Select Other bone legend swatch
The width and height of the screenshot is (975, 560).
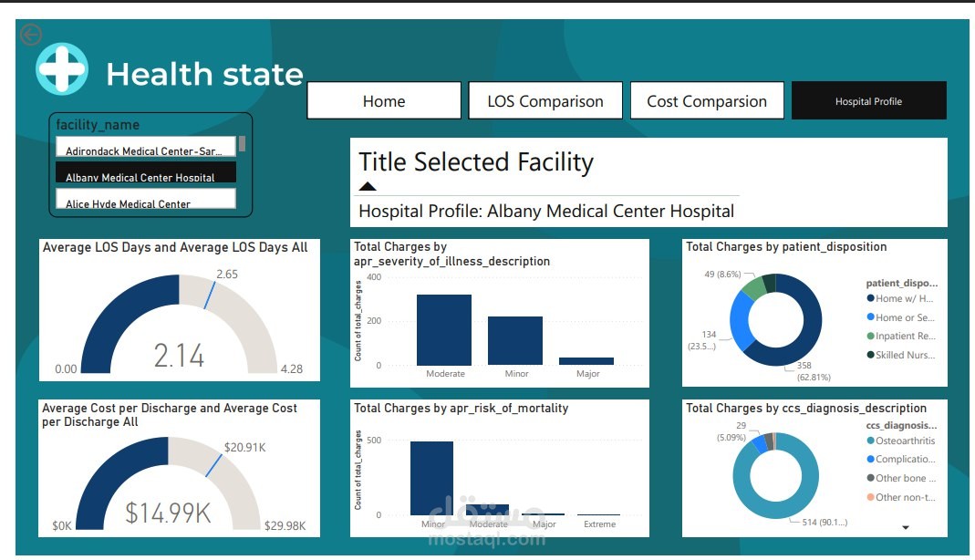[870, 478]
